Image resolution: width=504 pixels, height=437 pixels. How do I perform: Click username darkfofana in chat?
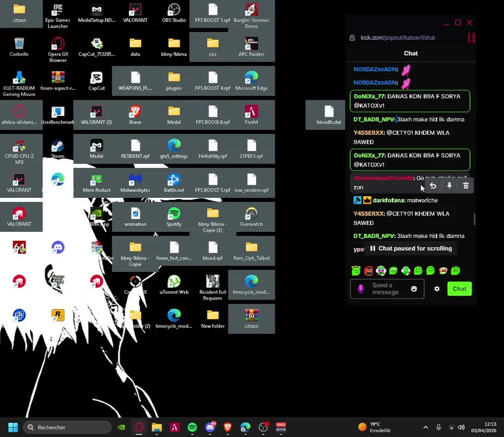(x=388, y=200)
